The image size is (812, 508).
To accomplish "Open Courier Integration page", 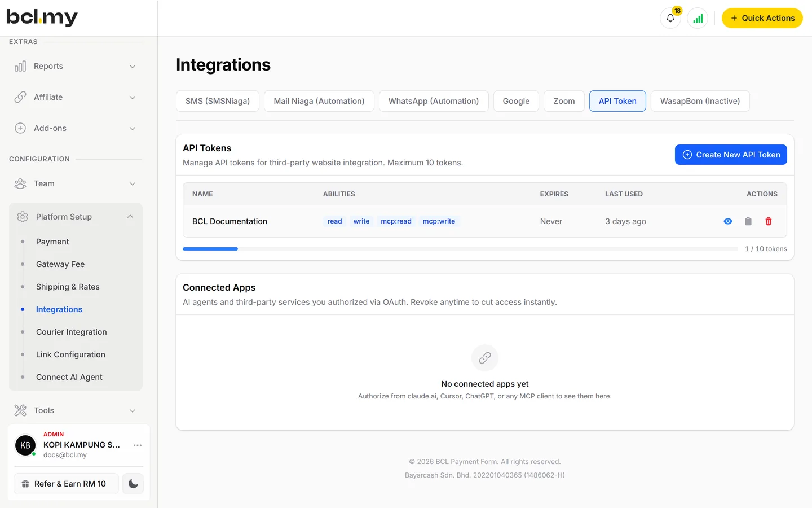I will 72,332.
